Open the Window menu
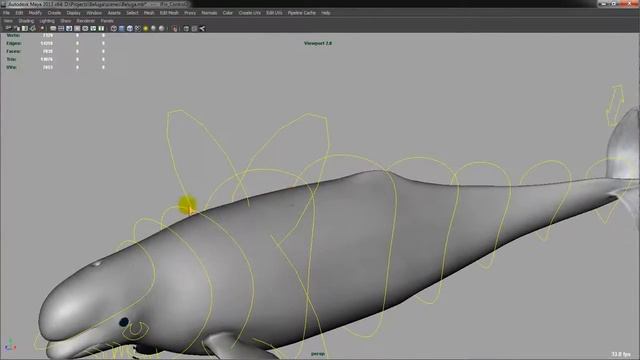Viewport: 640px width, 360px height. (x=94, y=13)
